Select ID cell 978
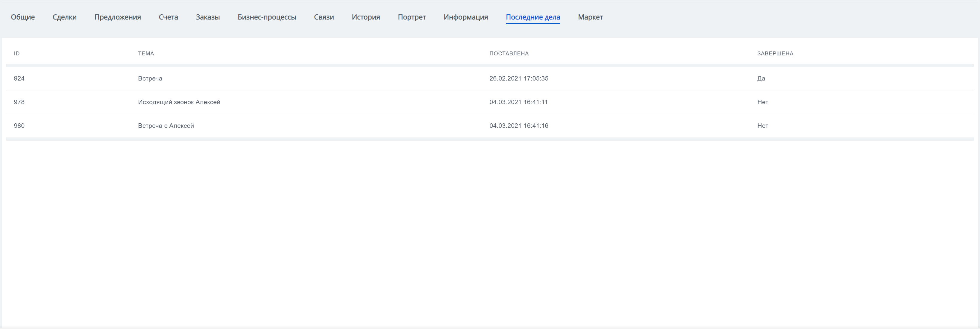Screen dimensions: 980x329 coord(19,102)
